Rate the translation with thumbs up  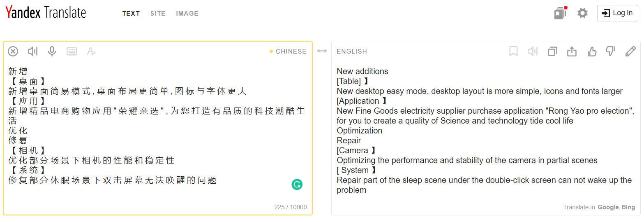pos(592,51)
